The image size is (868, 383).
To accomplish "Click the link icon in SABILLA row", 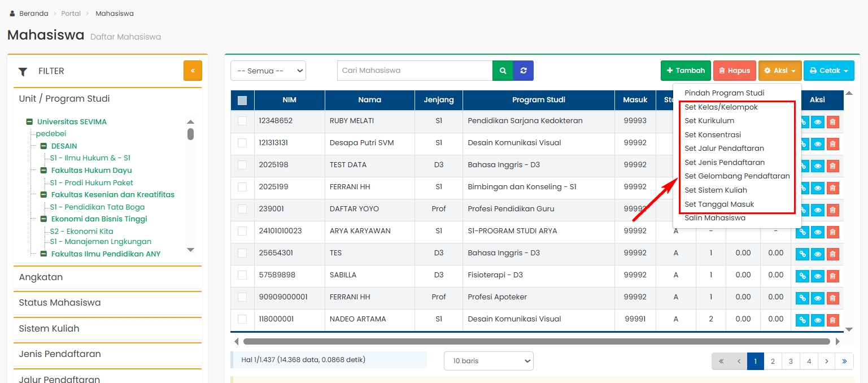I will [x=802, y=276].
